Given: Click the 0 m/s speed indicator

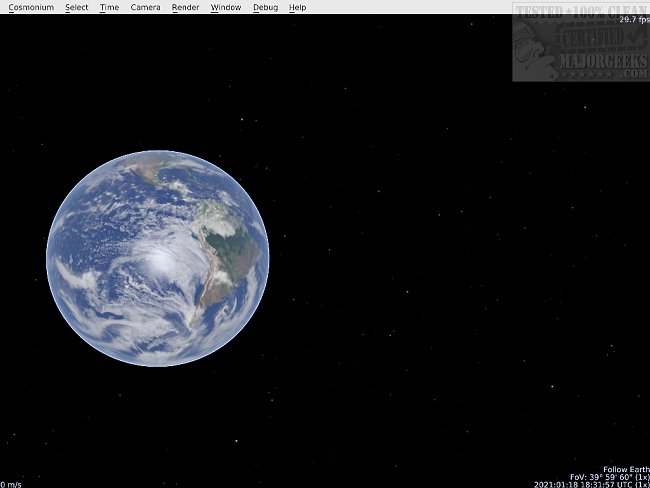Looking at the screenshot, I should click(x=12, y=484).
